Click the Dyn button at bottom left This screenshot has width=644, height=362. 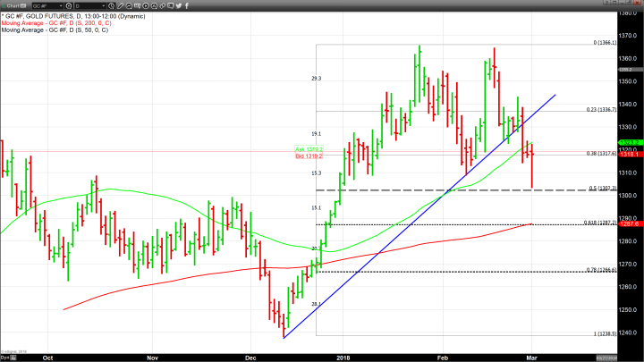tap(8, 358)
